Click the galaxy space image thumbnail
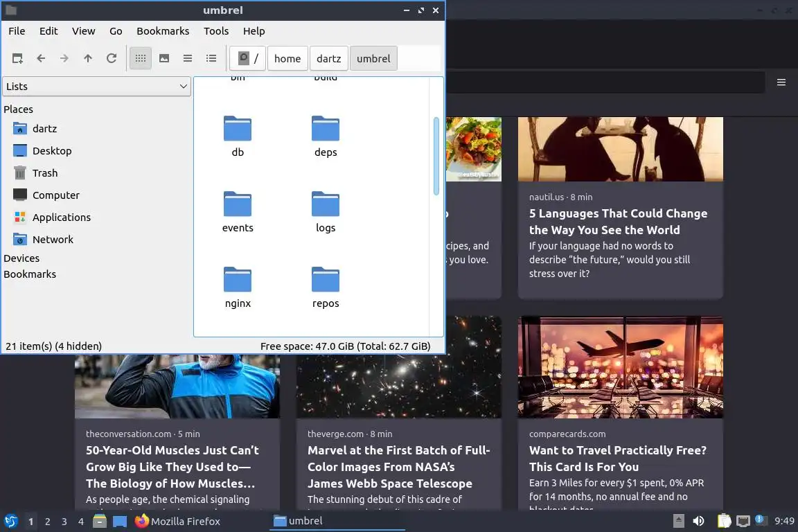Screen dimensions: 798x532 399,386
